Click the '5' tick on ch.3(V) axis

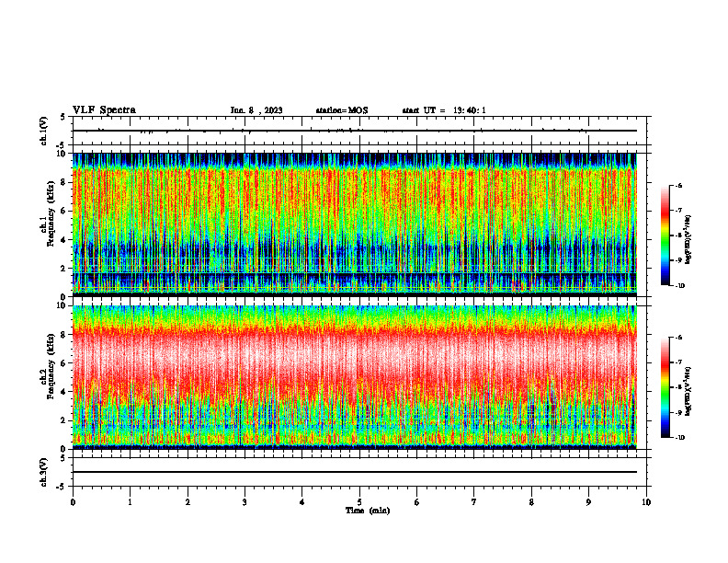tap(63, 458)
